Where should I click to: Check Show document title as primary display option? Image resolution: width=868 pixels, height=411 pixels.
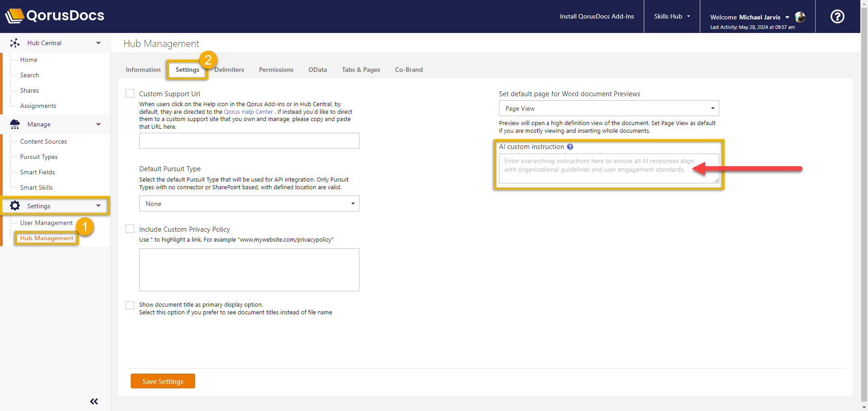(x=130, y=305)
